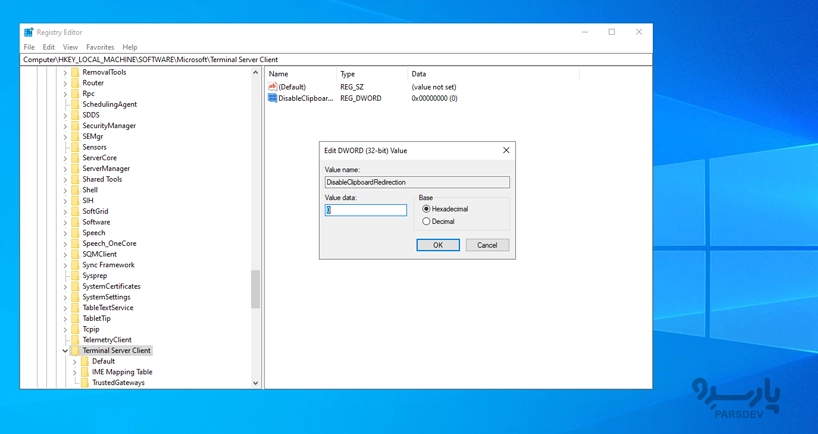
Task: Expand the IME Mapping Table subkey
Action: 75,372
